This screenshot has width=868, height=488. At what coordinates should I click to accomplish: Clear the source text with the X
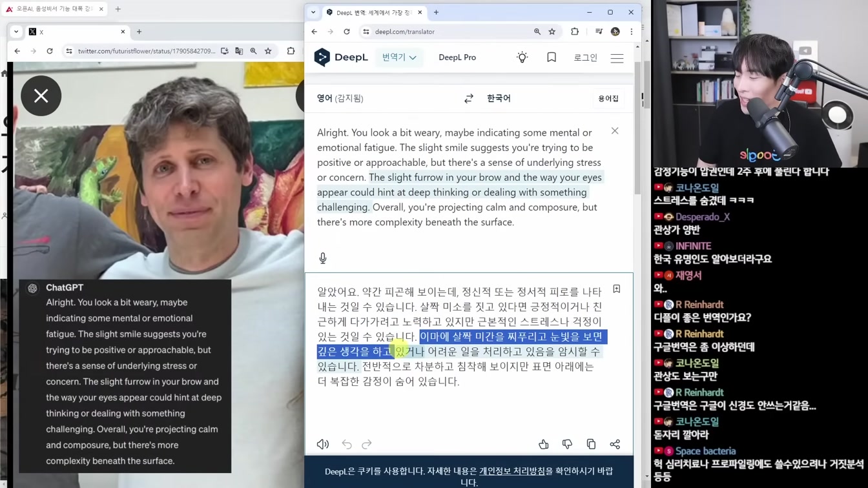(615, 131)
